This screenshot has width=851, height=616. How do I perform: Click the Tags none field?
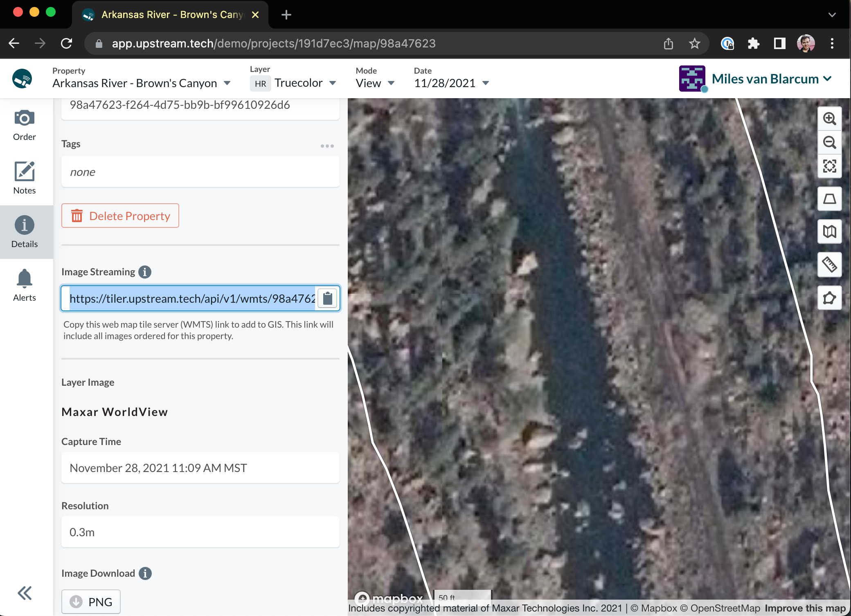tap(200, 172)
